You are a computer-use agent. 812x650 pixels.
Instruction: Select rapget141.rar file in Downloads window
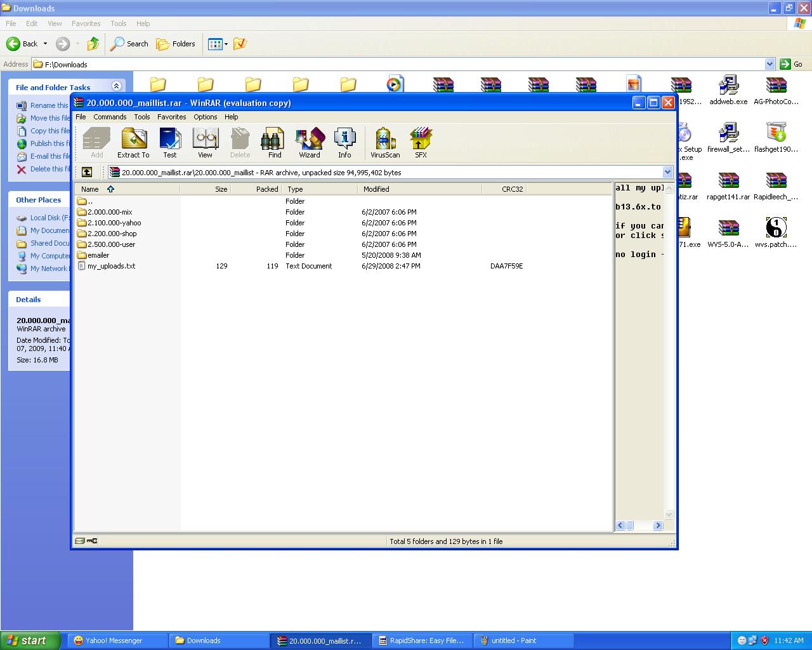[x=728, y=186]
